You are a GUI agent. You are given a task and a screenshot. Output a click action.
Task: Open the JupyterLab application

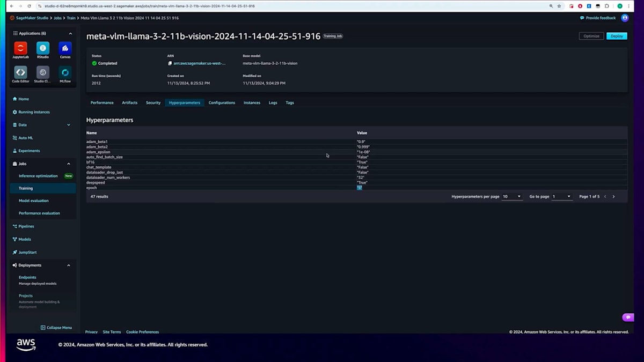coord(20,48)
